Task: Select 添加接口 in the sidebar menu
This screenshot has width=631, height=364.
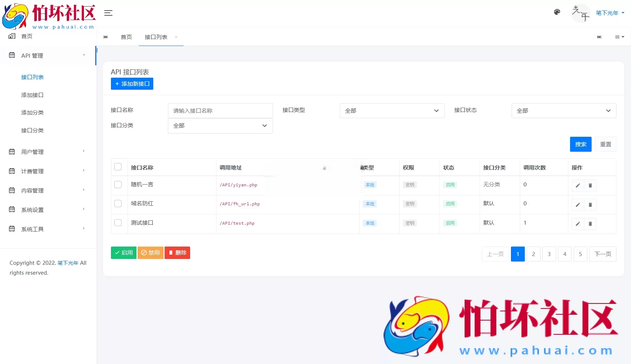Action: (32, 95)
